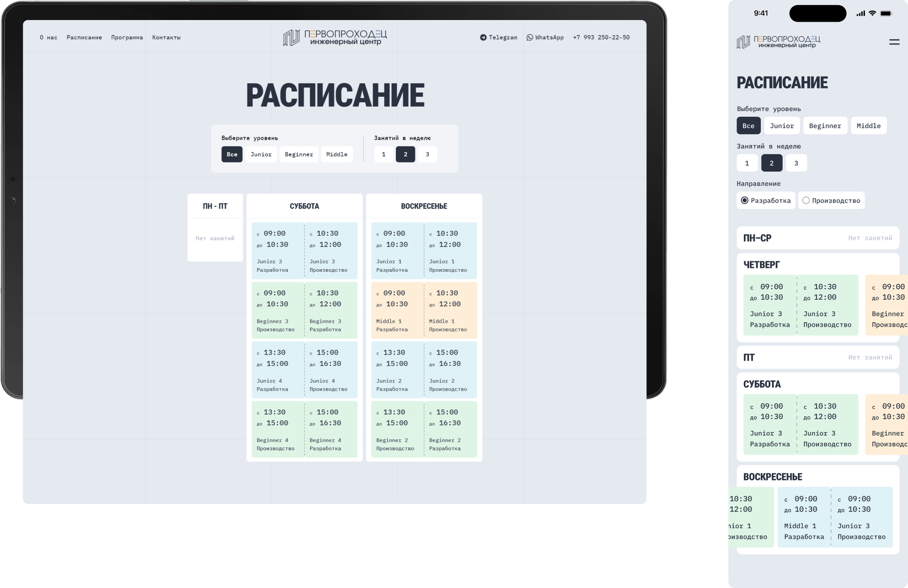Pick Beginner level in mobile filter

pyautogui.click(x=825, y=125)
